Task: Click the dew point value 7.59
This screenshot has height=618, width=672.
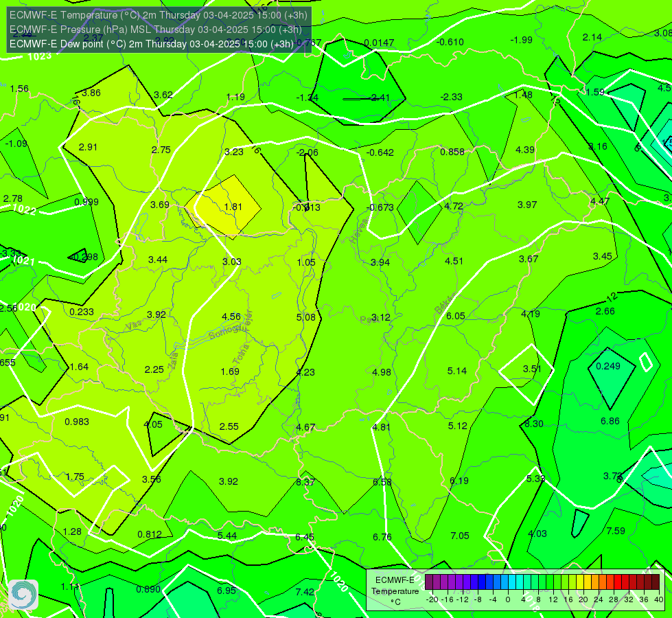Action: point(616,531)
